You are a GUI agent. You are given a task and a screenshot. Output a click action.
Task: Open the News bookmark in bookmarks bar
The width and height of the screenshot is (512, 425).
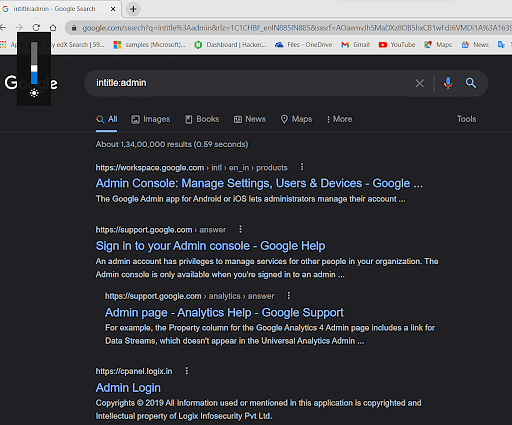pyautogui.click(x=475, y=45)
